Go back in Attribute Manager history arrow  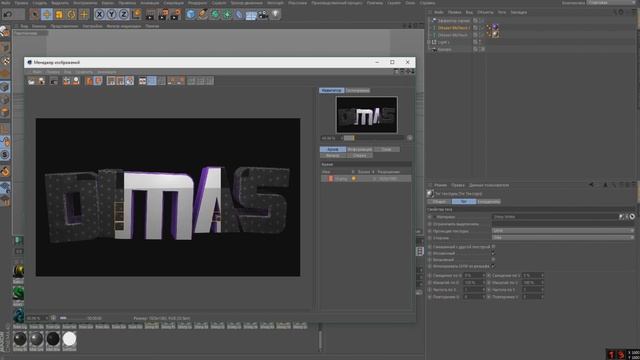click(591, 185)
